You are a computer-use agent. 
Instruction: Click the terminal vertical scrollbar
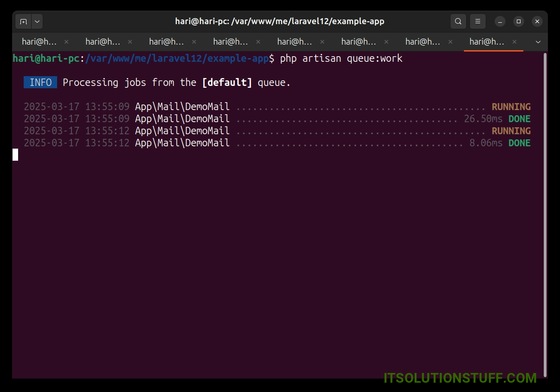coord(545,214)
